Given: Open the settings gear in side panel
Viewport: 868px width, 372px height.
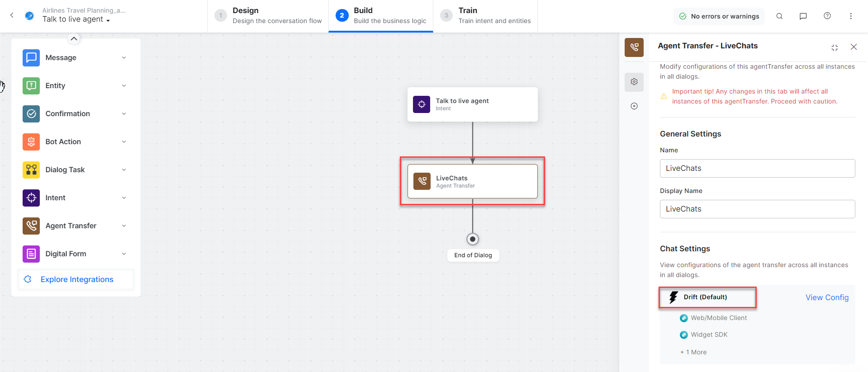Looking at the screenshot, I should pyautogui.click(x=634, y=82).
